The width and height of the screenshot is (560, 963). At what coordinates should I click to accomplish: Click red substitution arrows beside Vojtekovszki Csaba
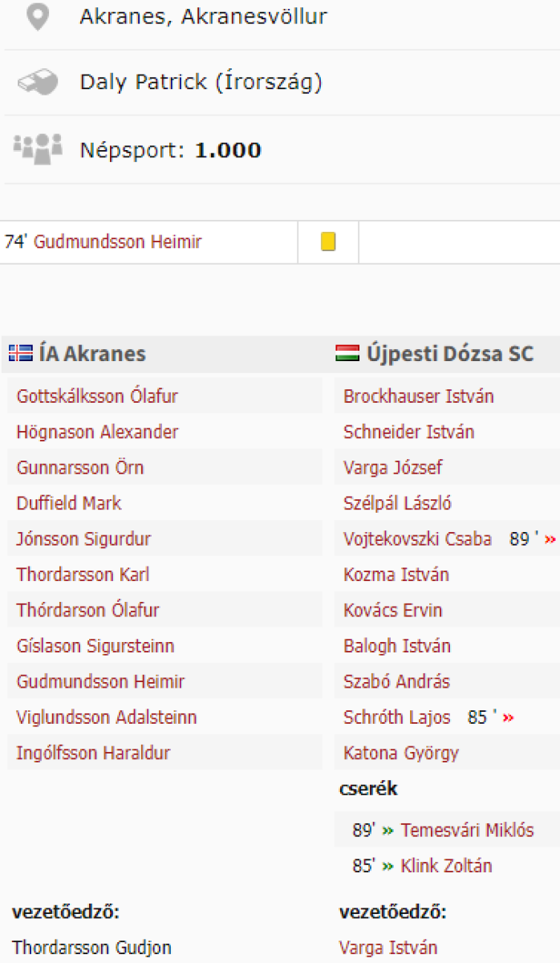[x=550, y=539]
